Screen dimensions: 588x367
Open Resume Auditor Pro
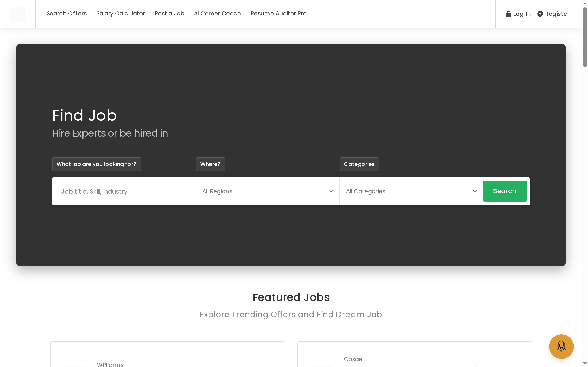[x=278, y=14]
